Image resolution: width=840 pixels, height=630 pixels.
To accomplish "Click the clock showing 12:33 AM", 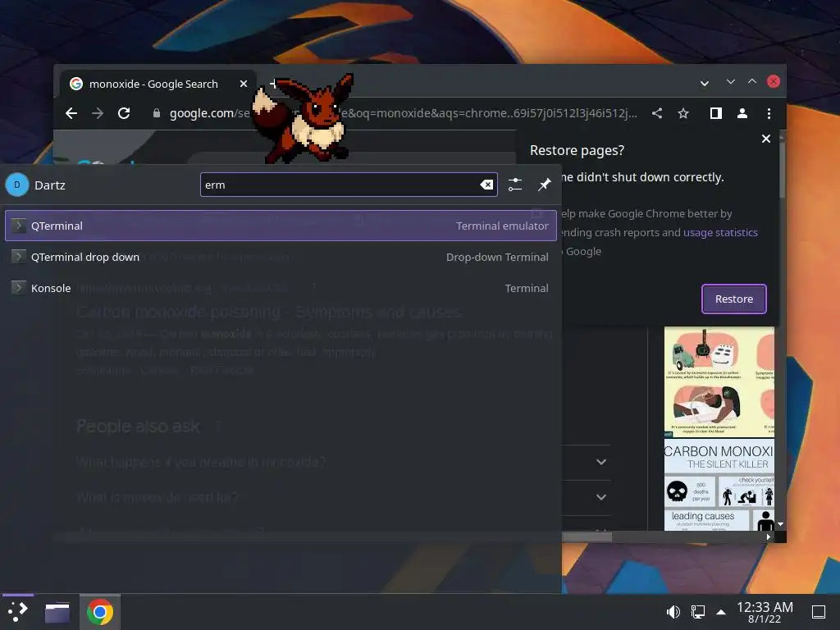I will [765, 612].
